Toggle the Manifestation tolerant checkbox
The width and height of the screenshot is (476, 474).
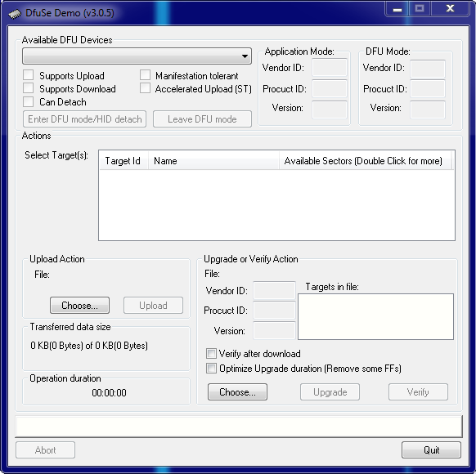145,75
